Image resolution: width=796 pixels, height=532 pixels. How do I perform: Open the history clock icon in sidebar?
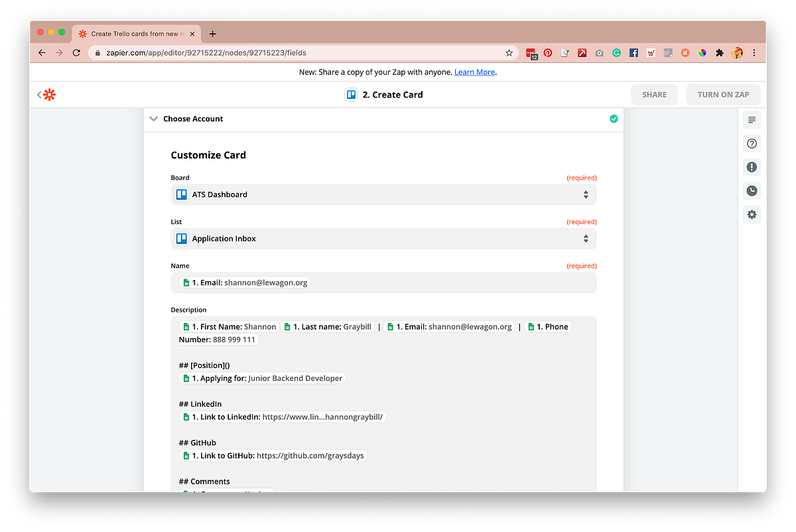[752, 191]
